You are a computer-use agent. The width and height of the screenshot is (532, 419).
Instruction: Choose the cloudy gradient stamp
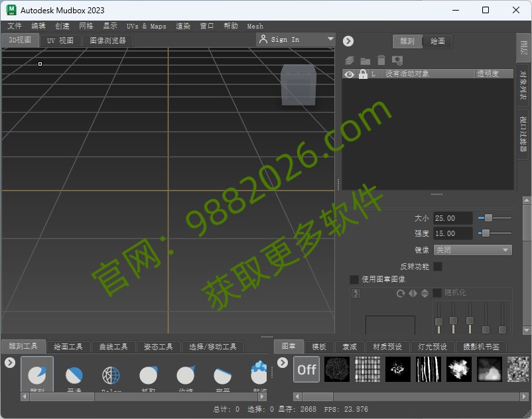point(490,369)
